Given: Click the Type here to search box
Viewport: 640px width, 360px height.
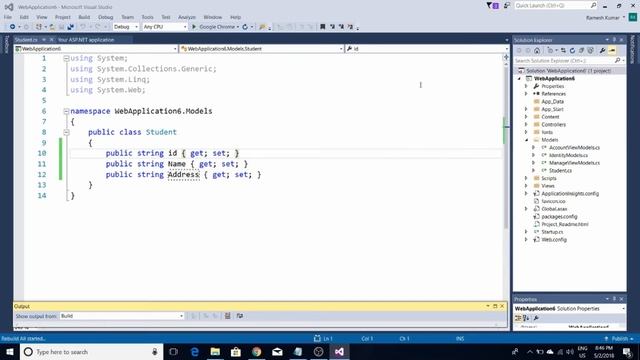Looking at the screenshot, I should (91, 352).
